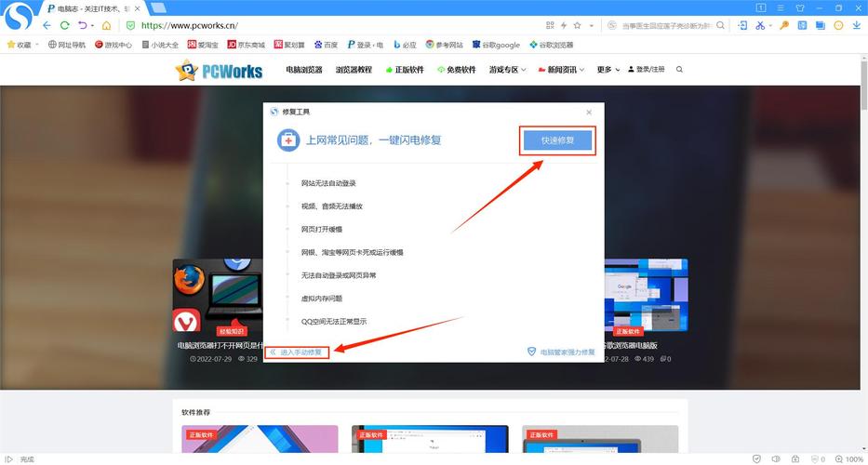Click the green security shield in address bar
Viewport: 868px width, 465px height.
tap(130, 25)
